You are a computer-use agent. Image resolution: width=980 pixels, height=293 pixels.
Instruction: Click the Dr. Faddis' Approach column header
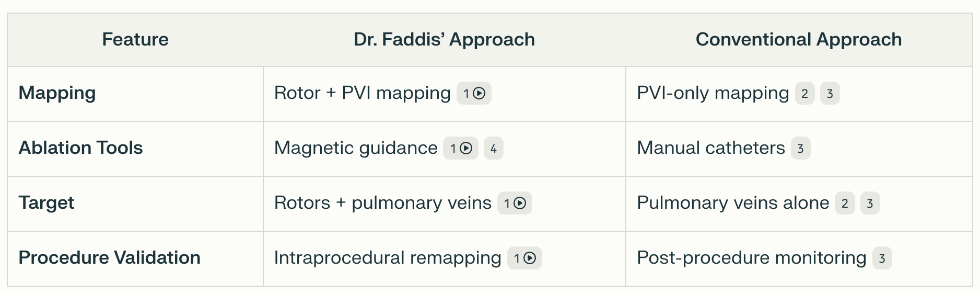tap(444, 40)
